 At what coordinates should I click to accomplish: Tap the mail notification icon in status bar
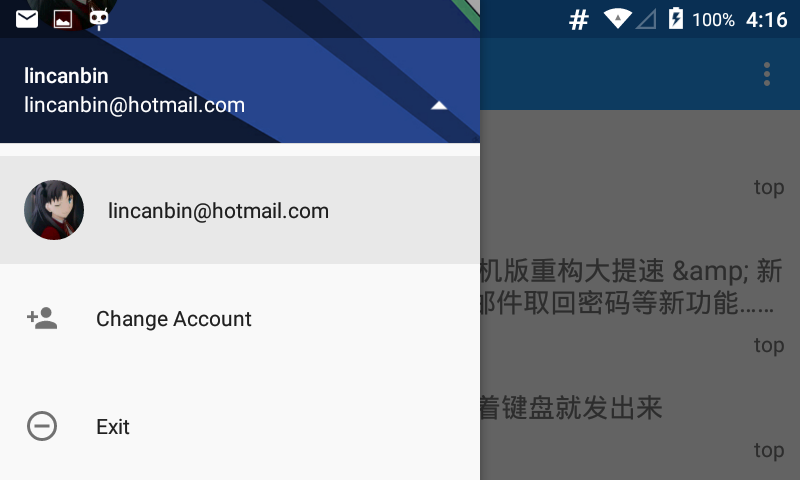[27, 19]
